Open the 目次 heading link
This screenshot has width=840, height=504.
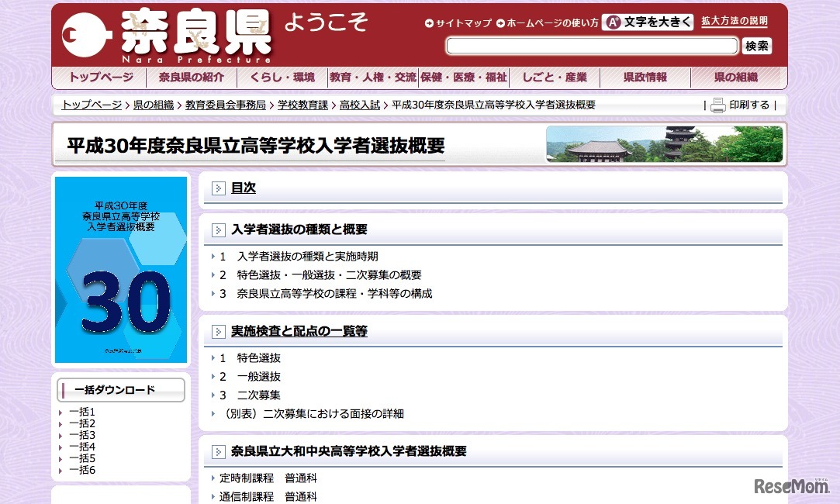244,188
